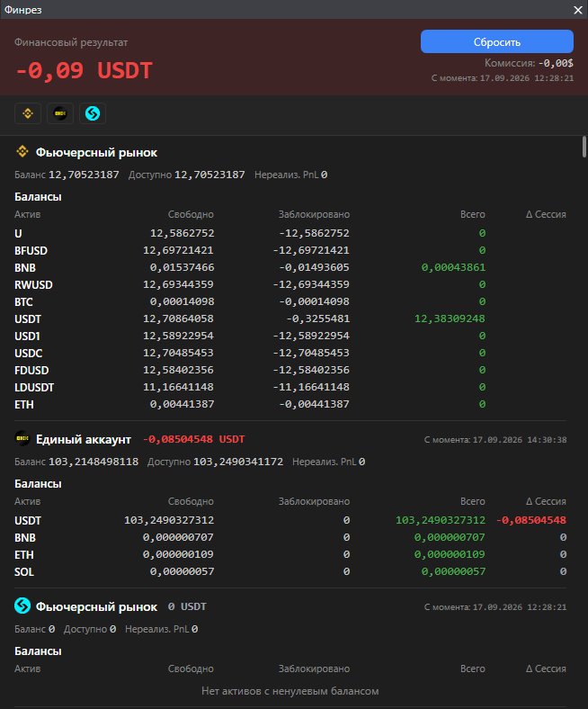Click Нет активов с ненулевым балансом message

coord(290,691)
